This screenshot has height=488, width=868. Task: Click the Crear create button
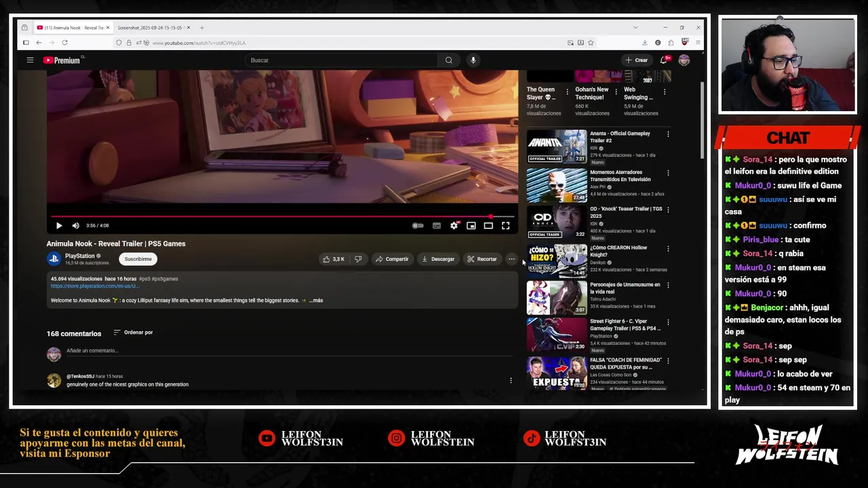(636, 60)
